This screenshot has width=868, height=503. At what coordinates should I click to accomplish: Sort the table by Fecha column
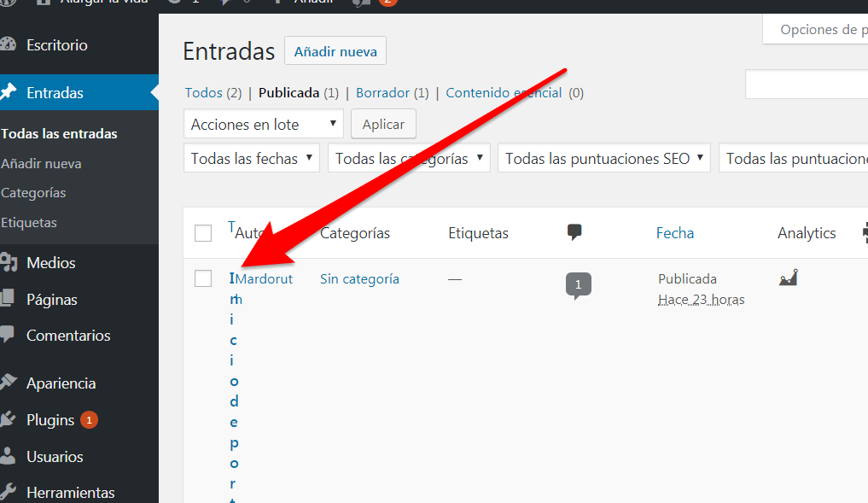coord(675,233)
